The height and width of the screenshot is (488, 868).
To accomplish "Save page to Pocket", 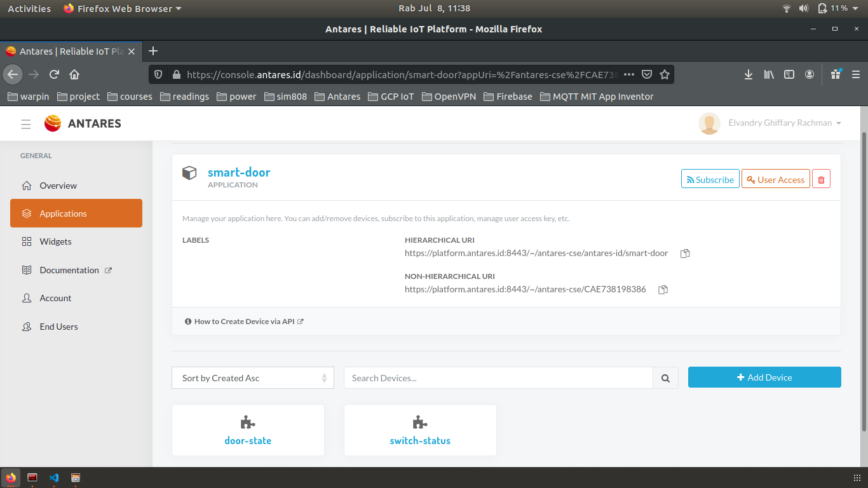I will pyautogui.click(x=647, y=74).
